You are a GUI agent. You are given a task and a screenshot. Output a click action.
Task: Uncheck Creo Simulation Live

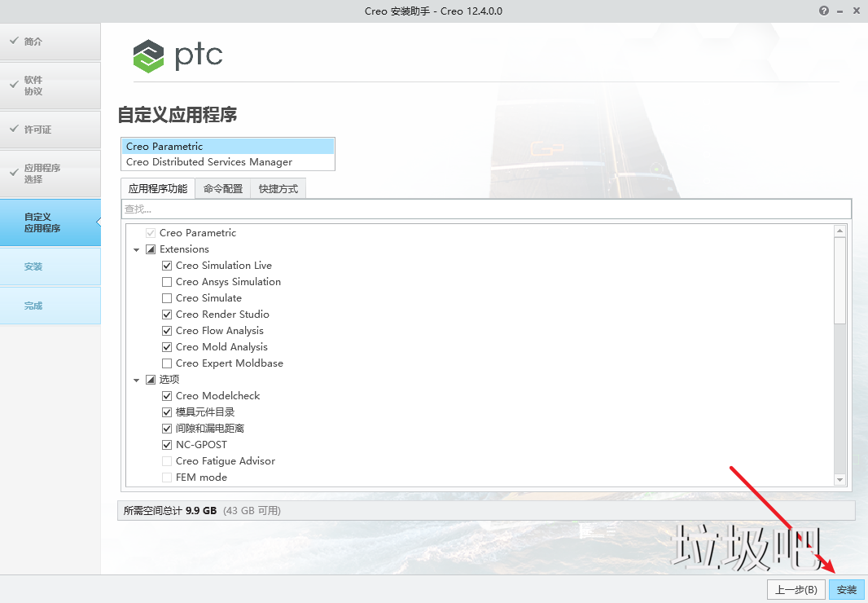[x=167, y=266]
